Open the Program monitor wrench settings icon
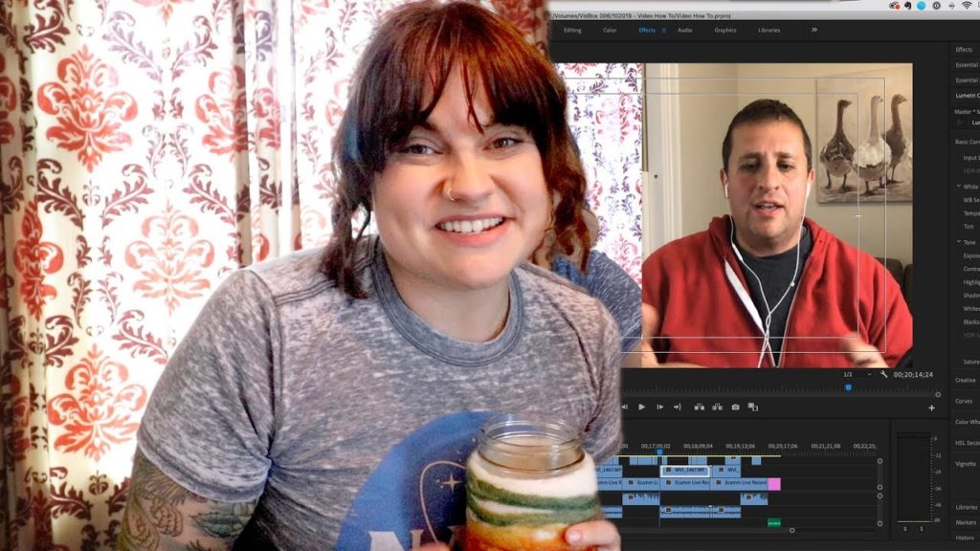This screenshot has width=980, height=551. tap(885, 374)
